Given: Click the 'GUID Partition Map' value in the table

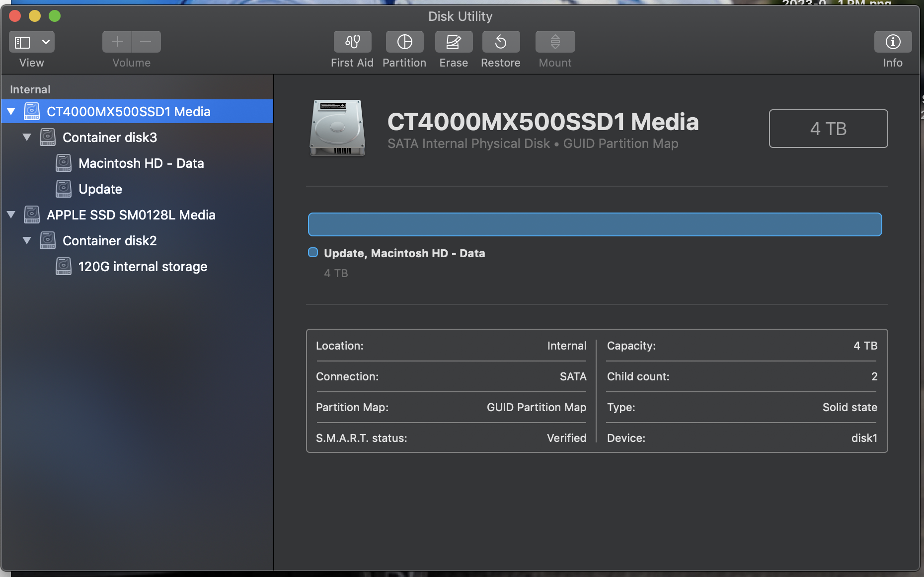Looking at the screenshot, I should pos(537,407).
